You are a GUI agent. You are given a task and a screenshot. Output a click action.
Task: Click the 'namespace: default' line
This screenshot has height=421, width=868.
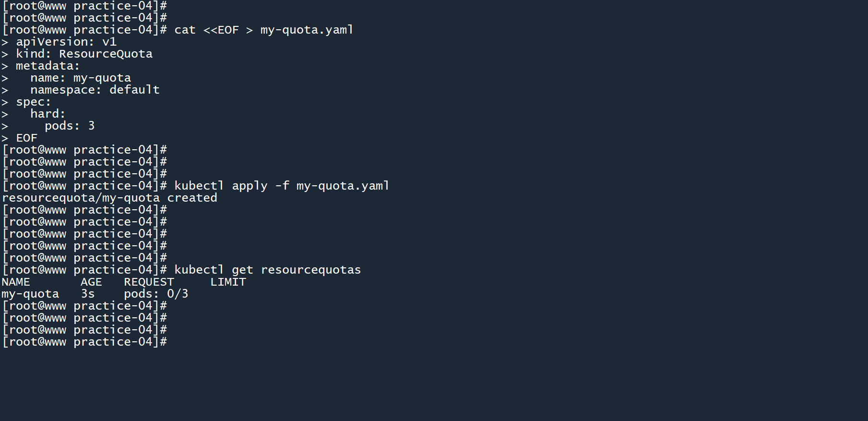(95, 90)
